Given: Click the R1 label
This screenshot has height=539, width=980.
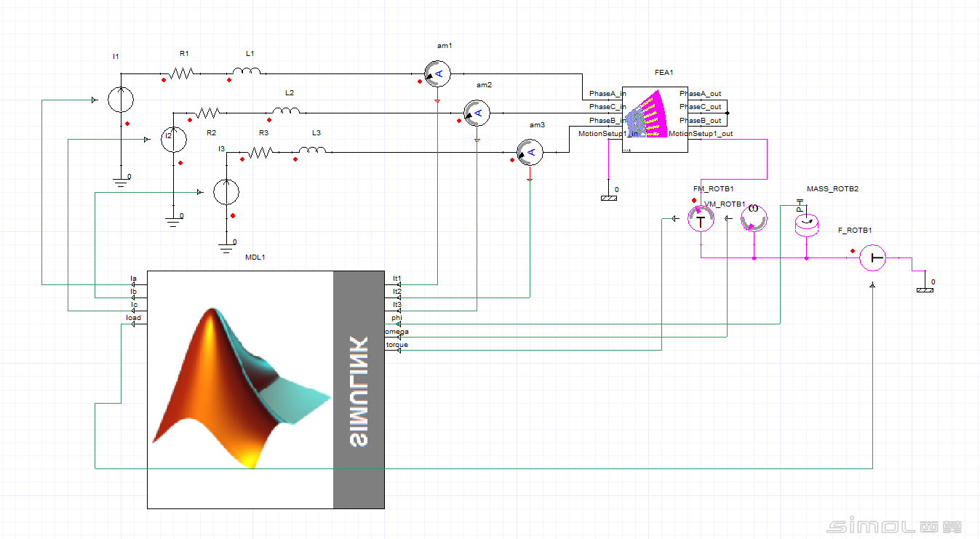Looking at the screenshot, I should (184, 54).
